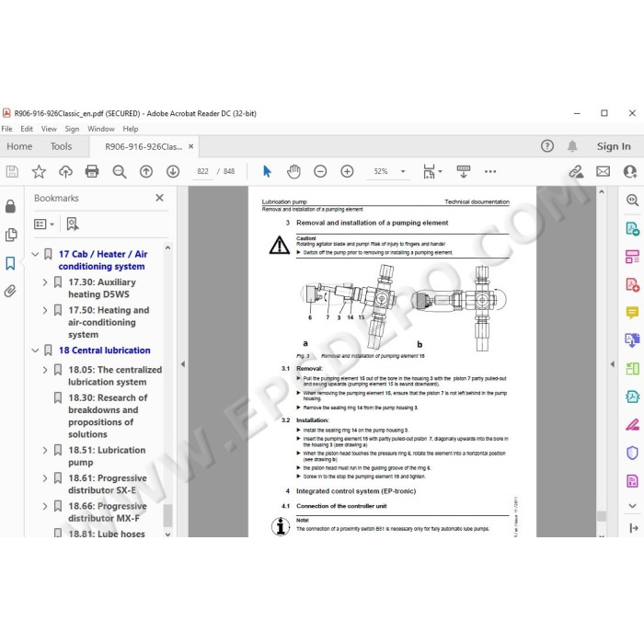The image size is (644, 644).
Task: Open page thumbnails panel
Action: coord(11,235)
